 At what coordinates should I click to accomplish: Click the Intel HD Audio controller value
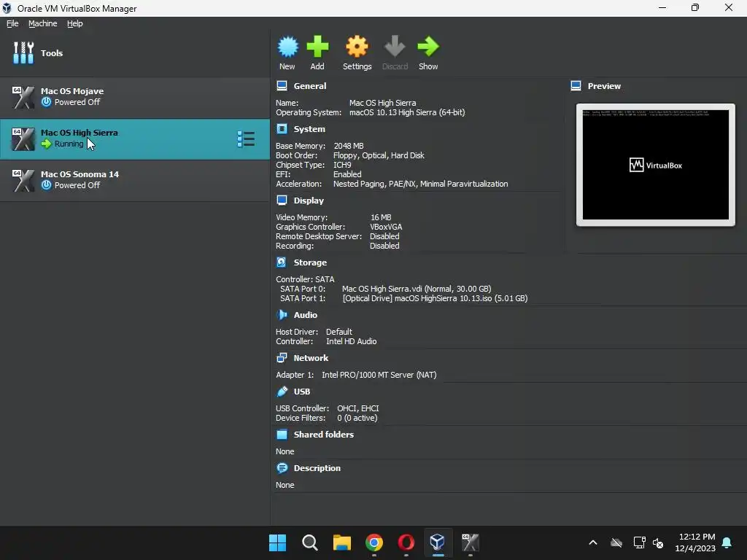tap(351, 341)
